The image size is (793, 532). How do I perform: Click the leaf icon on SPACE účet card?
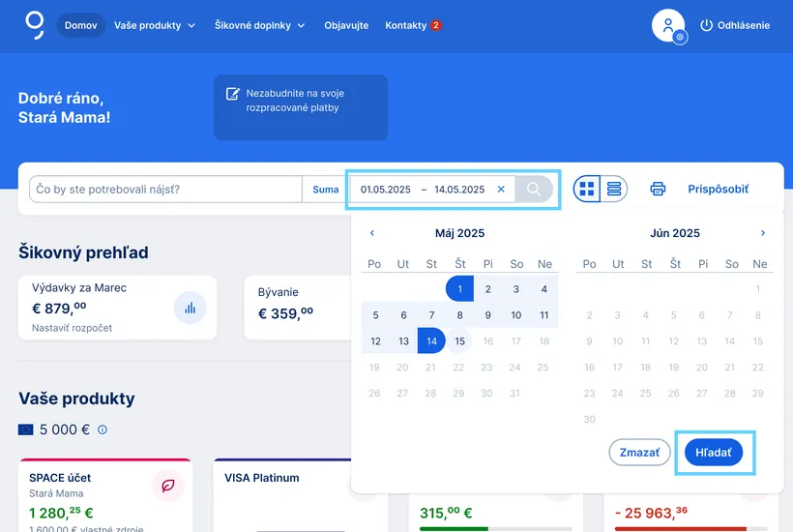tap(168, 486)
